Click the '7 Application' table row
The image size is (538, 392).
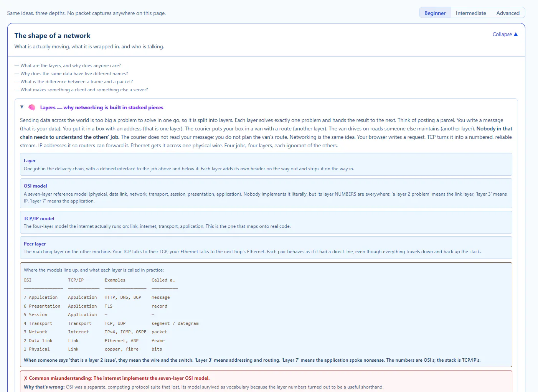click(x=97, y=297)
